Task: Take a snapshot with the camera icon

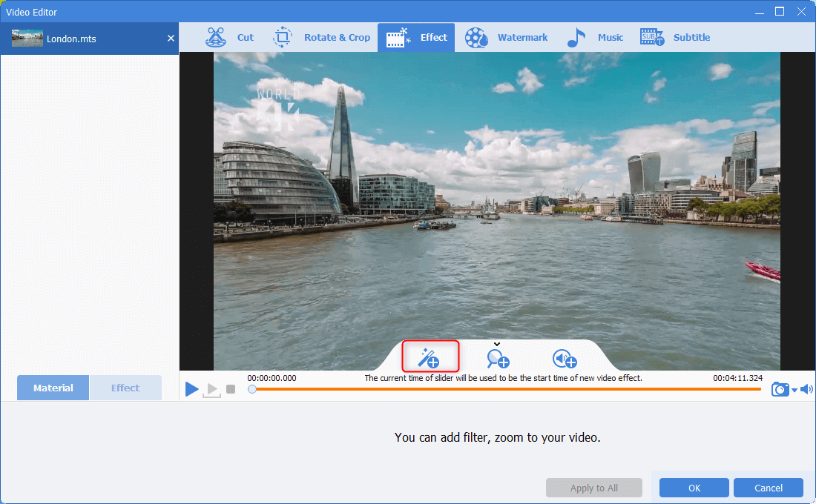Action: pos(780,389)
